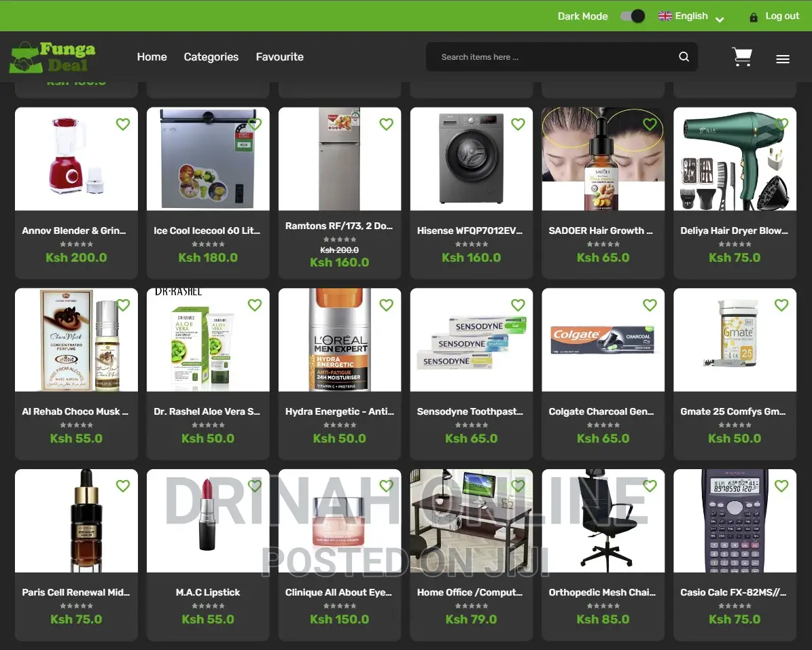Viewport: 812px width, 650px height.
Task: Click the Gmate 25 Comfys title
Action: pyautogui.click(x=733, y=411)
